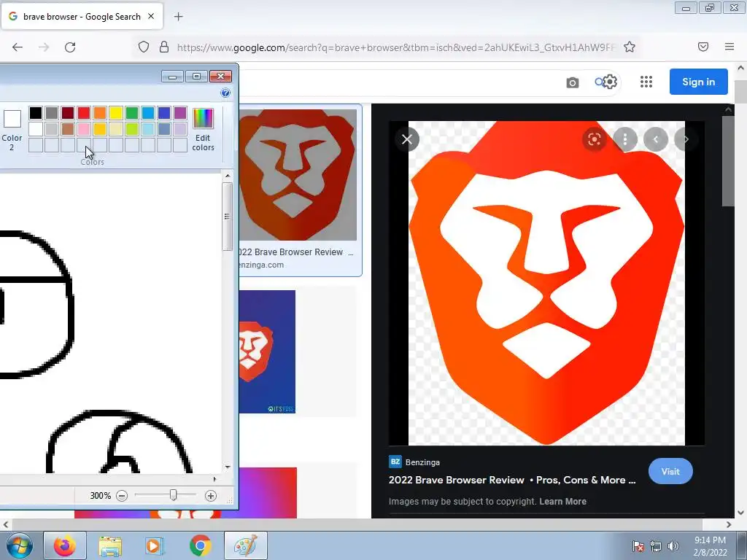Open Windows Start menu
Image resolution: width=747 pixels, height=560 pixels.
[18, 545]
